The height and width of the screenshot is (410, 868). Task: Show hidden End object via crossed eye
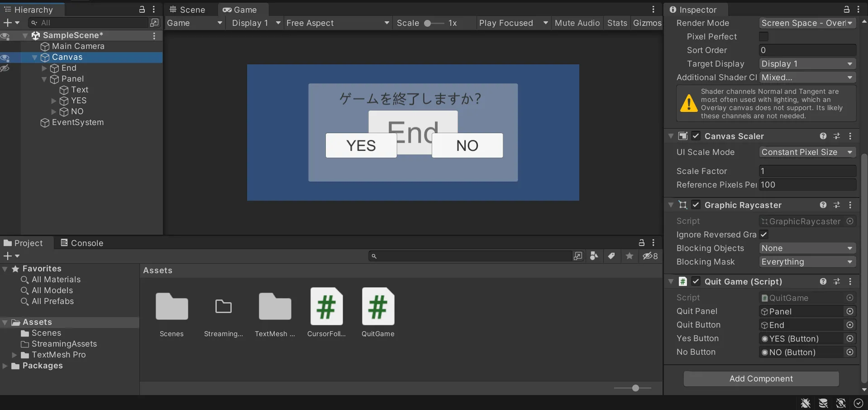pos(5,68)
